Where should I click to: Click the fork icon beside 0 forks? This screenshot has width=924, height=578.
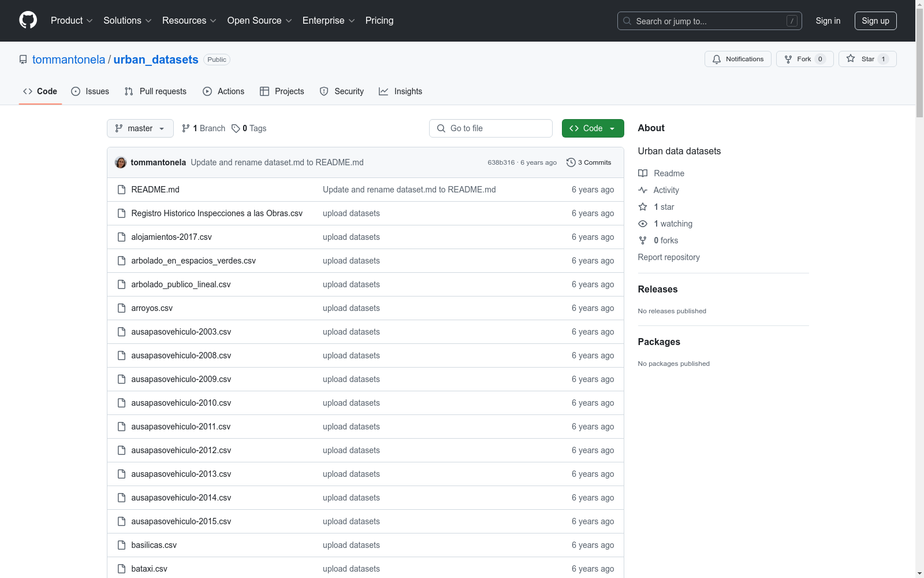(643, 240)
